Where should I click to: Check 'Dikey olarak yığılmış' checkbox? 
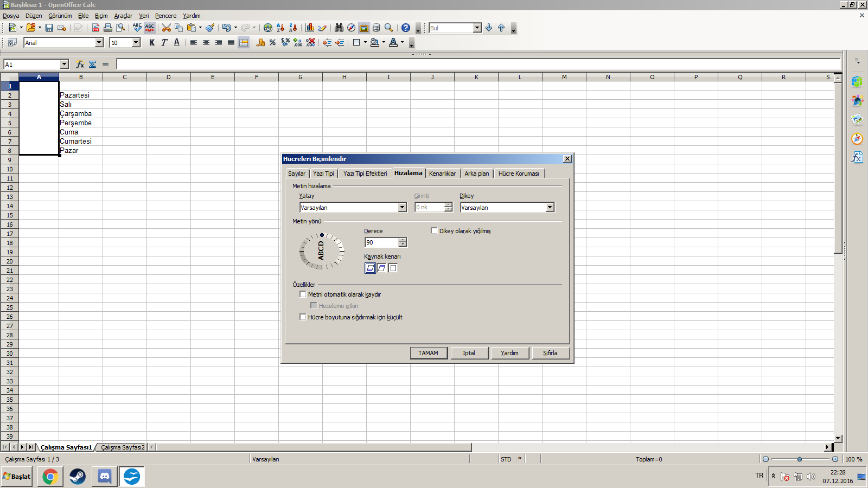(434, 230)
